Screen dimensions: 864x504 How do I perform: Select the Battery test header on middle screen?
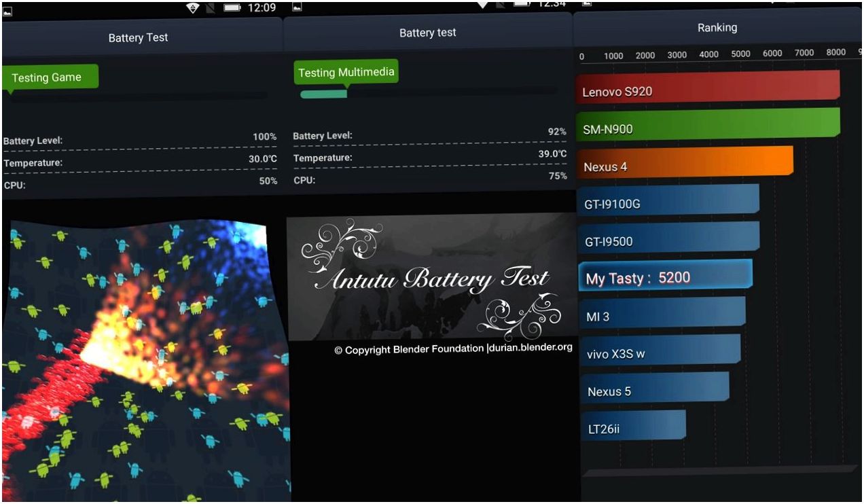pos(427,33)
